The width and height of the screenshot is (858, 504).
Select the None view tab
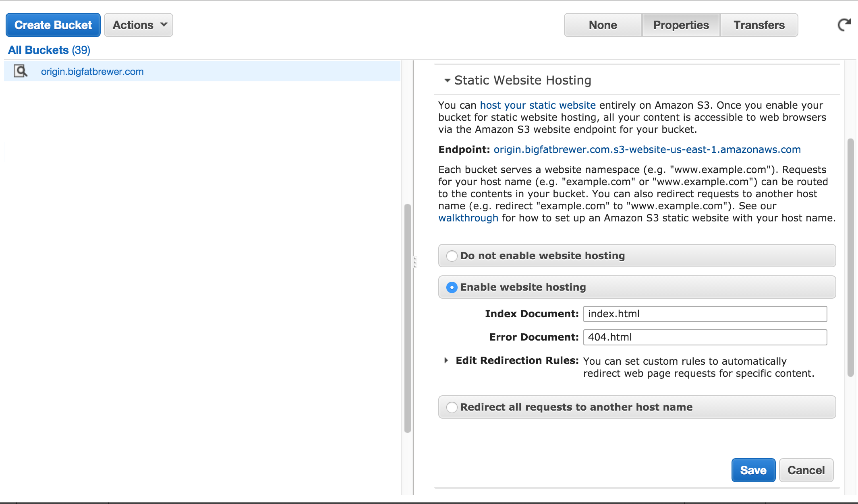click(x=603, y=25)
